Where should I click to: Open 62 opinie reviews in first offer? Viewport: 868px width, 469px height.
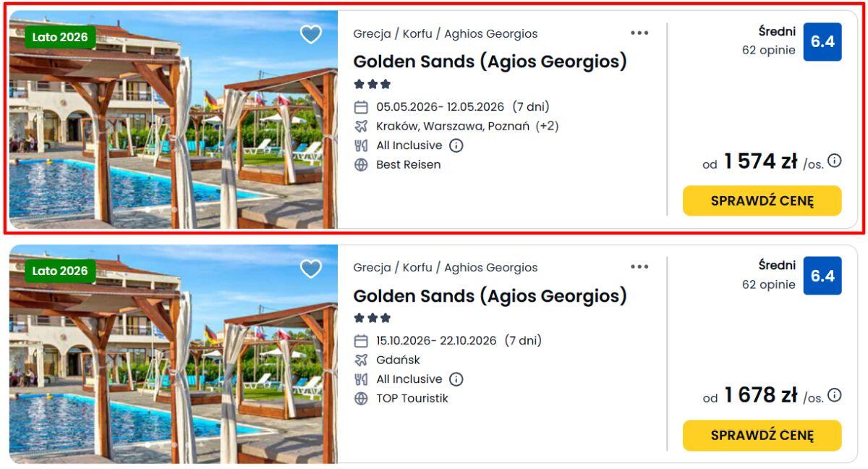(768, 51)
